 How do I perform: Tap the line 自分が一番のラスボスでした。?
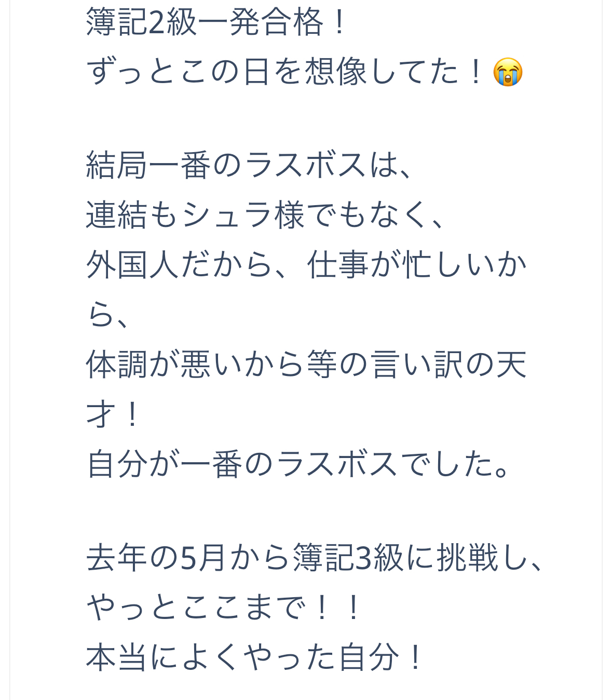[x=300, y=464]
